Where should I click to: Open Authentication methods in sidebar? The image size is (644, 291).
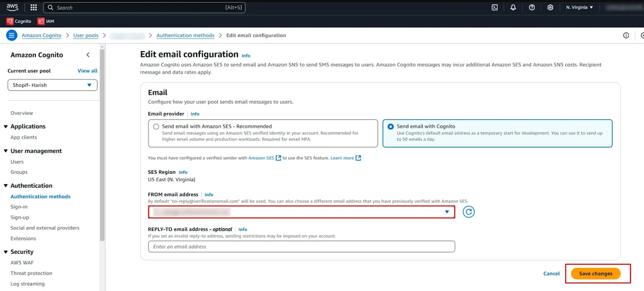point(40,196)
